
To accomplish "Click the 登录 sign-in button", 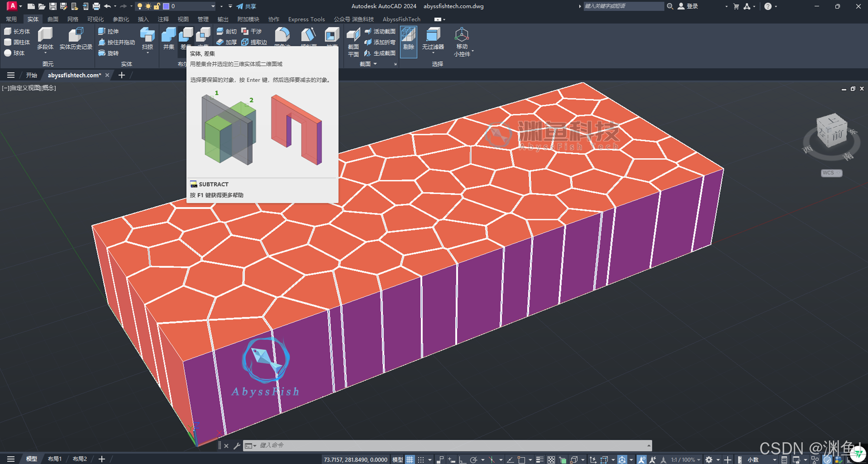I will [688, 6].
